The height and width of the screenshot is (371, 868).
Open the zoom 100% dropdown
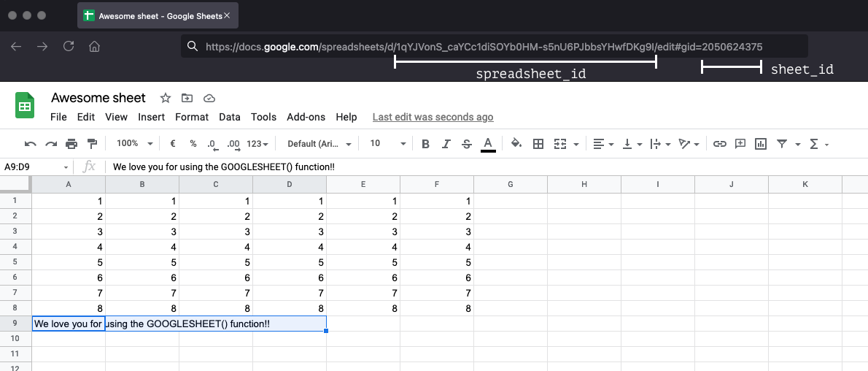134,144
